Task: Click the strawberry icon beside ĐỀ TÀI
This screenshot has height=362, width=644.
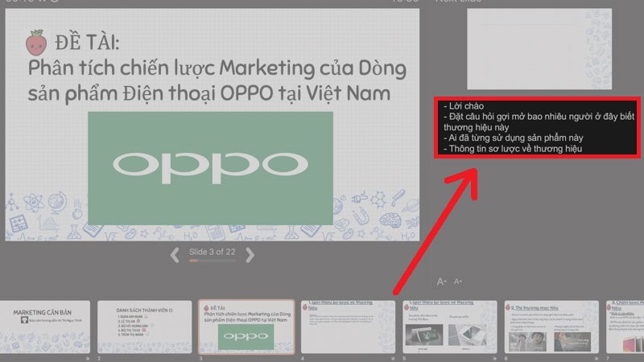Action: (36, 43)
